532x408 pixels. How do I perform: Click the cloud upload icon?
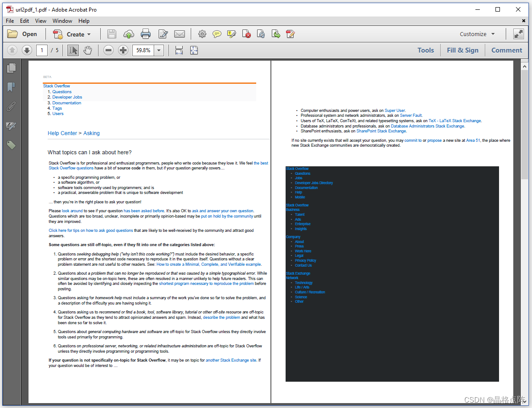point(129,34)
